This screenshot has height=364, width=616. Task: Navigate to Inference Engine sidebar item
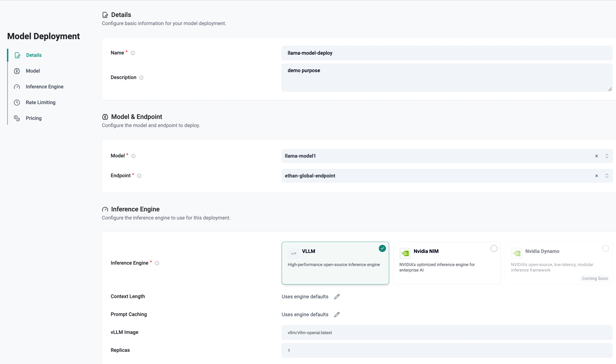[44, 87]
